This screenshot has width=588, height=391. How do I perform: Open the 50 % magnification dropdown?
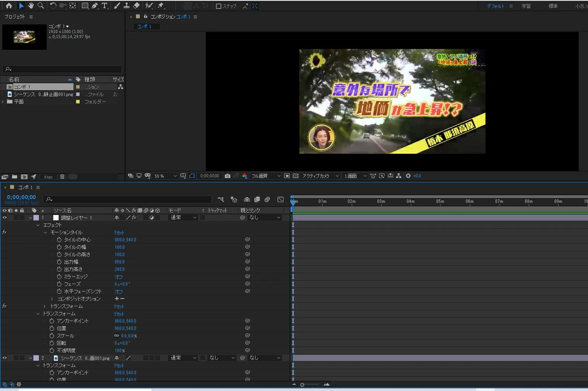click(x=165, y=176)
